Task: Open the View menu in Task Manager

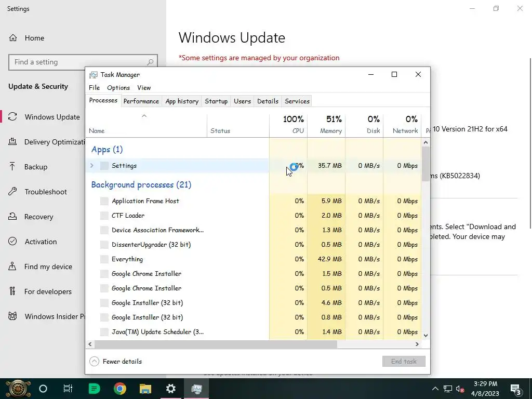Action: pyautogui.click(x=144, y=87)
